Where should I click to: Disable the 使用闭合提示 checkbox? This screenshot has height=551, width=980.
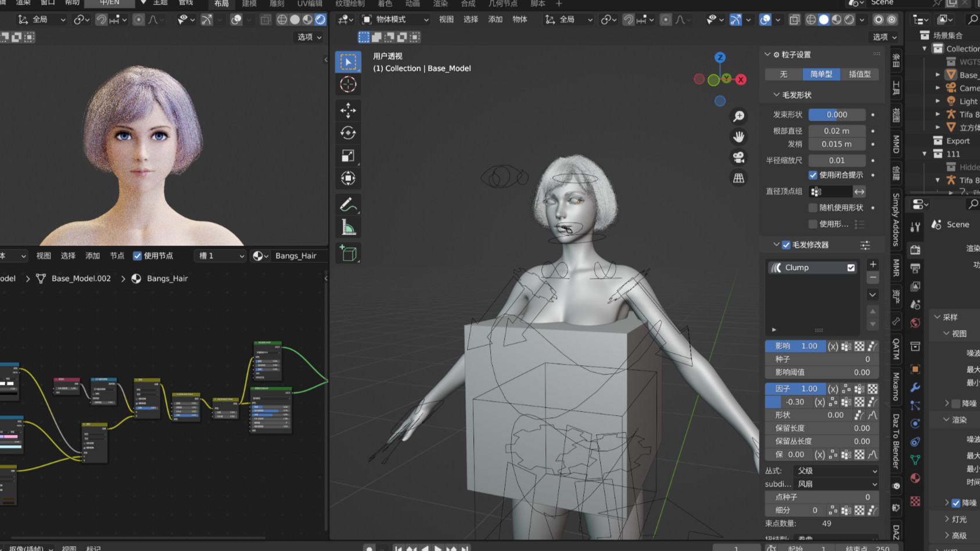[813, 175]
